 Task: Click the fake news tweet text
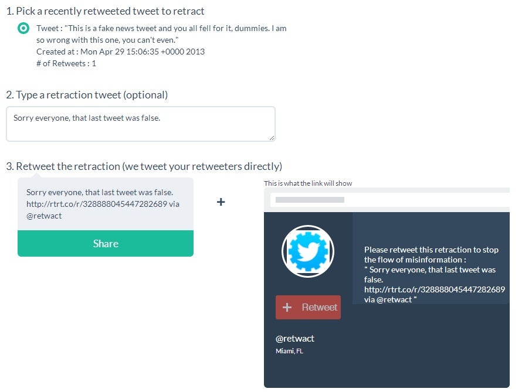click(x=161, y=34)
